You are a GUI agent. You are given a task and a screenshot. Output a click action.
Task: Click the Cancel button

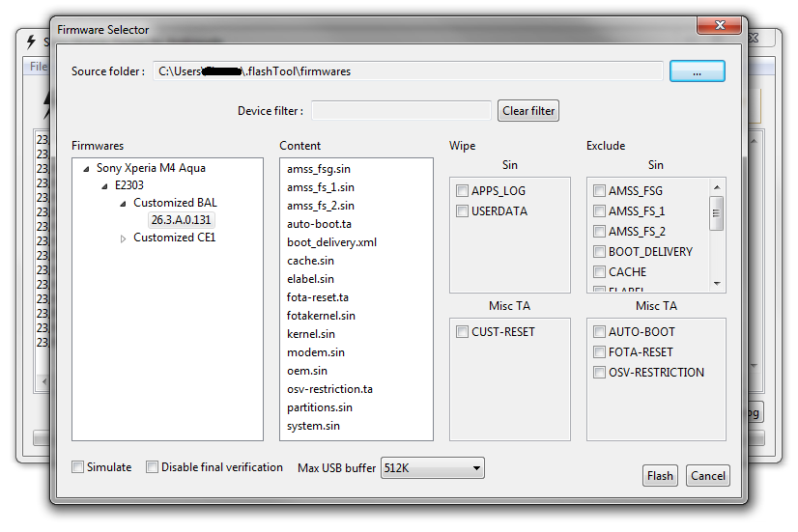coord(707,476)
